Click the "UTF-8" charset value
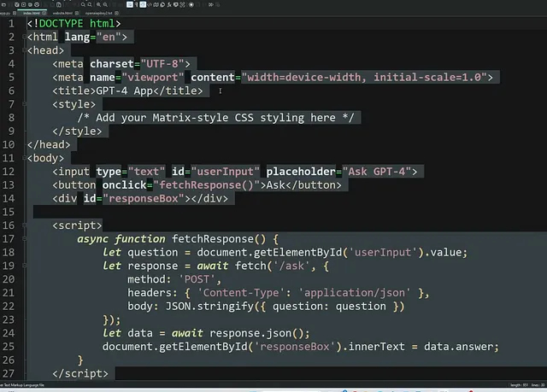Image resolution: width=547 pixels, height=392 pixels. (x=162, y=64)
